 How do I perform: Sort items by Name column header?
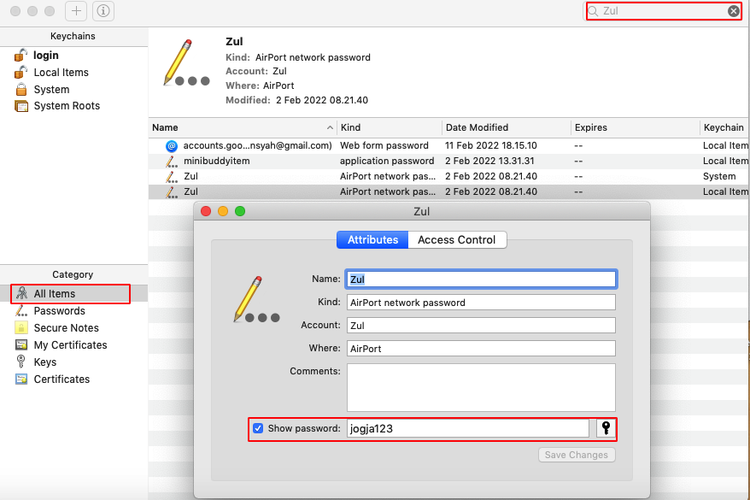coord(243,128)
